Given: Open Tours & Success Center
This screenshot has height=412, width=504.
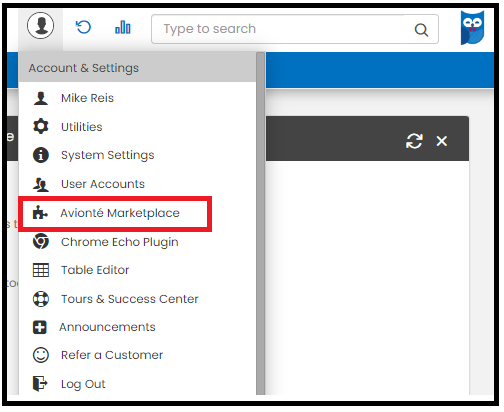Looking at the screenshot, I should click(130, 299).
